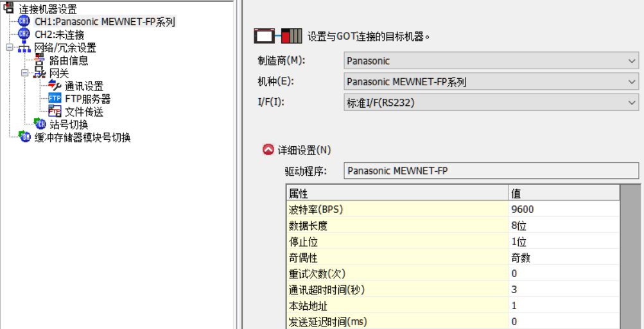
Task: Click the 奇偶性 parity value cell
Action: point(564,258)
